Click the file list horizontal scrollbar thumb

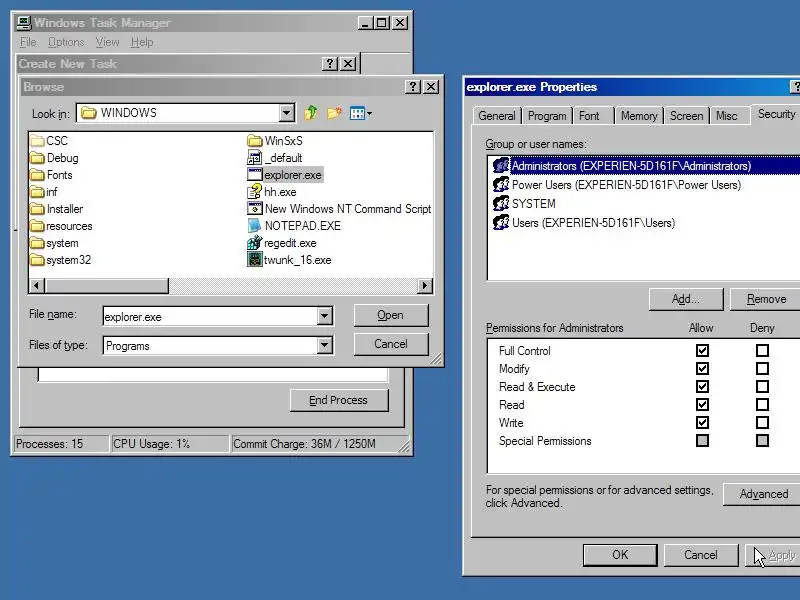pos(106,285)
